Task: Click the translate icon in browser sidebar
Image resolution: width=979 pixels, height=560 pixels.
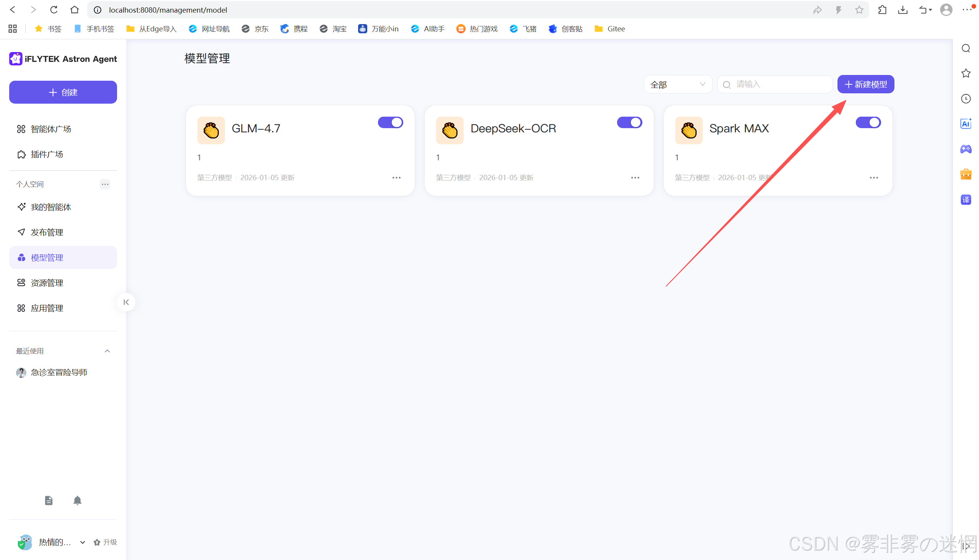Action: point(966,200)
